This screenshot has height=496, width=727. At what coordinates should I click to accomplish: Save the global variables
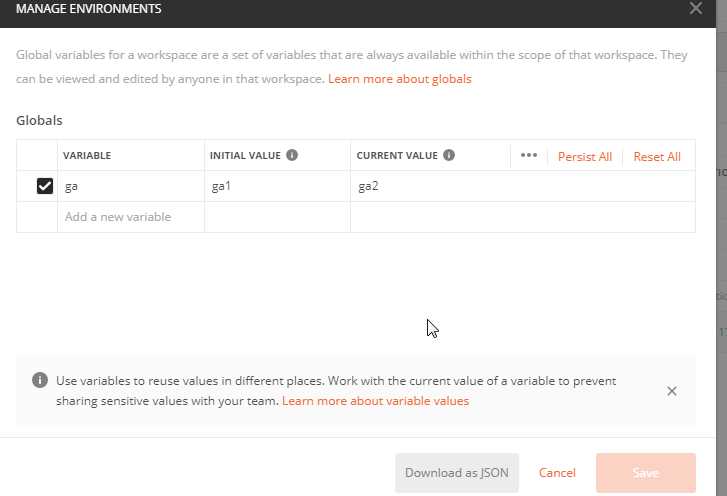(645, 473)
